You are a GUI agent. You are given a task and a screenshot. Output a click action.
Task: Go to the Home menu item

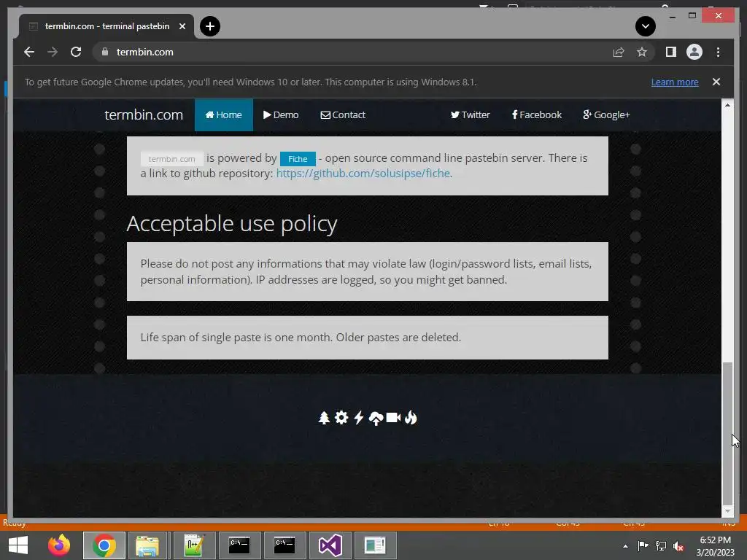tap(223, 114)
